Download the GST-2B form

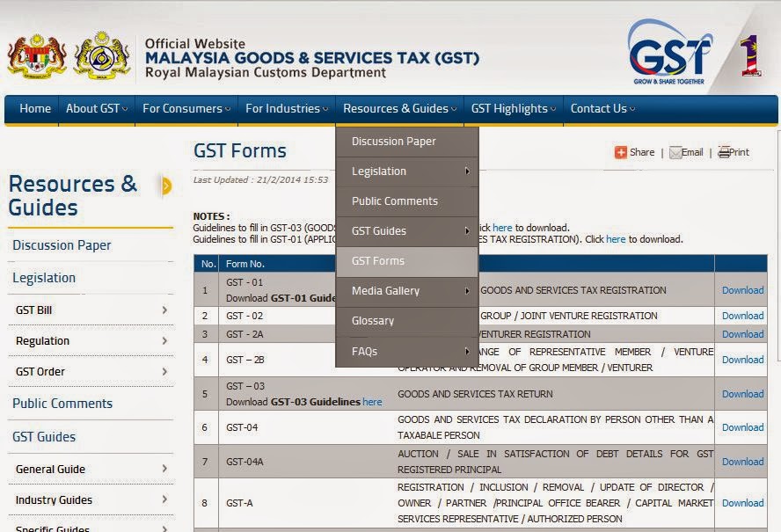coord(742,360)
